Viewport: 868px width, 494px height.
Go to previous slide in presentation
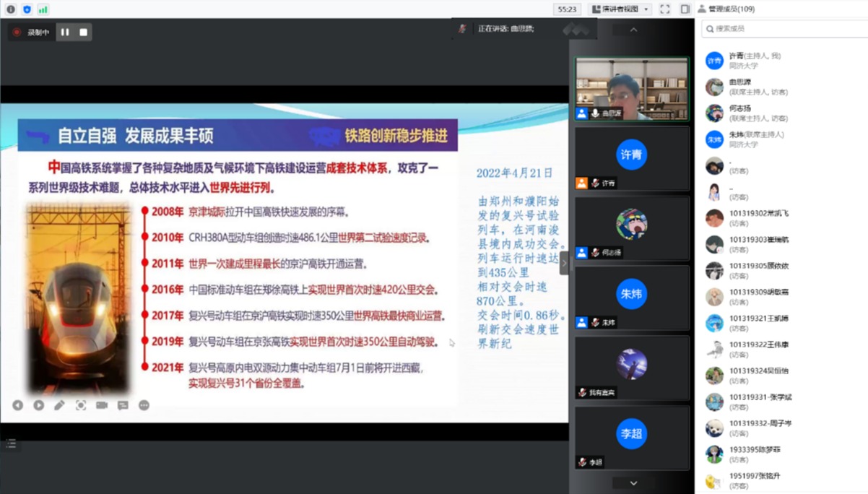click(18, 405)
